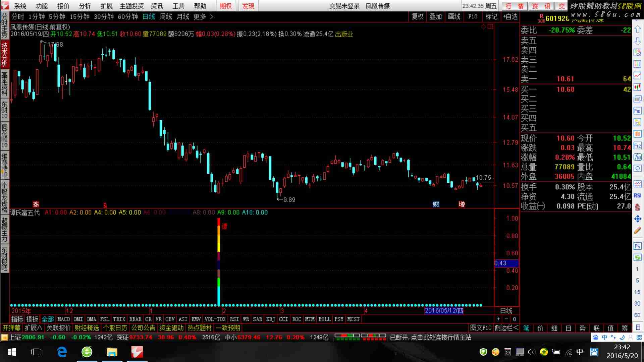Select the 15 minute period in right toolbar
Image resolution: width=644 pixels, height=362 pixels.
tap(637, 292)
